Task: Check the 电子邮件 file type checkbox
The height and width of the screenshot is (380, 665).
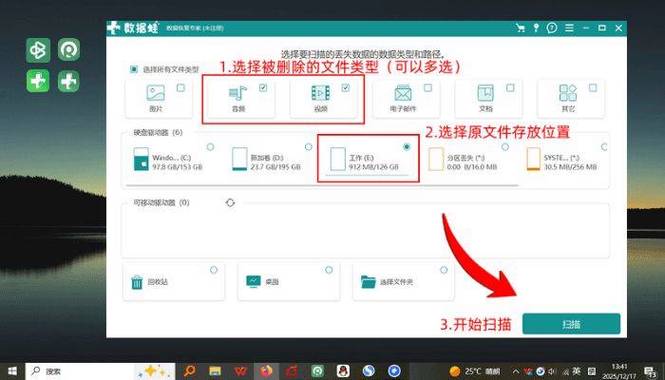Action: [428, 88]
